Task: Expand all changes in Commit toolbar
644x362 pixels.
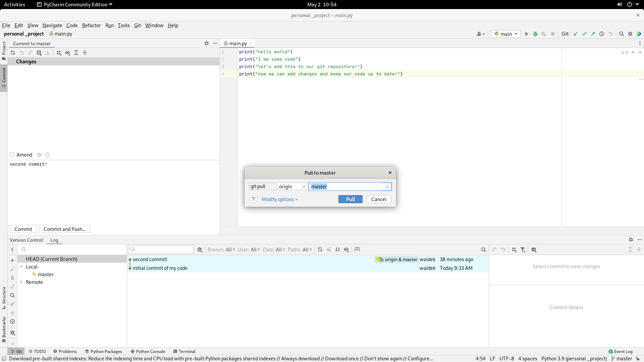Action: 76,53
